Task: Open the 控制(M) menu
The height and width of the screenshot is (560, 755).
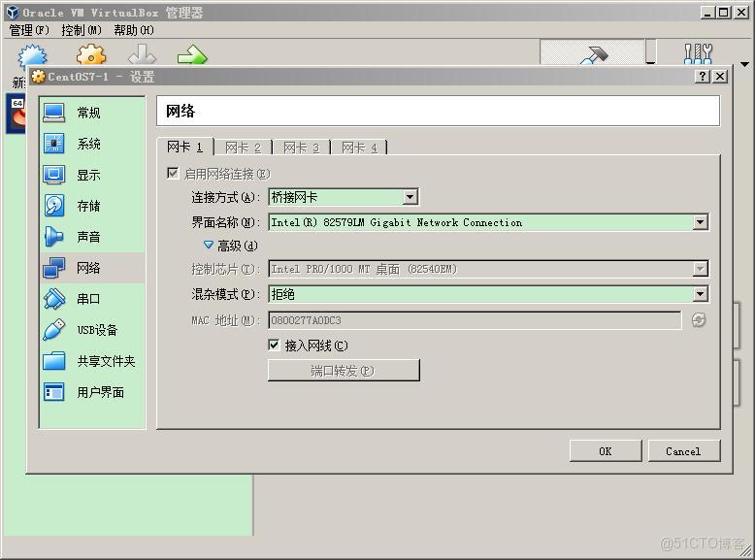Action: click(x=82, y=30)
